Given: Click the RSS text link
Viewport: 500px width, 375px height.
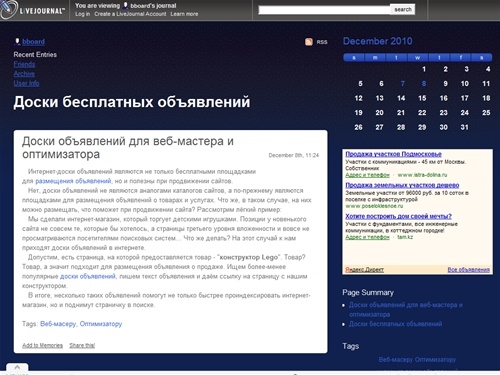Looking at the screenshot, I should point(322,42).
